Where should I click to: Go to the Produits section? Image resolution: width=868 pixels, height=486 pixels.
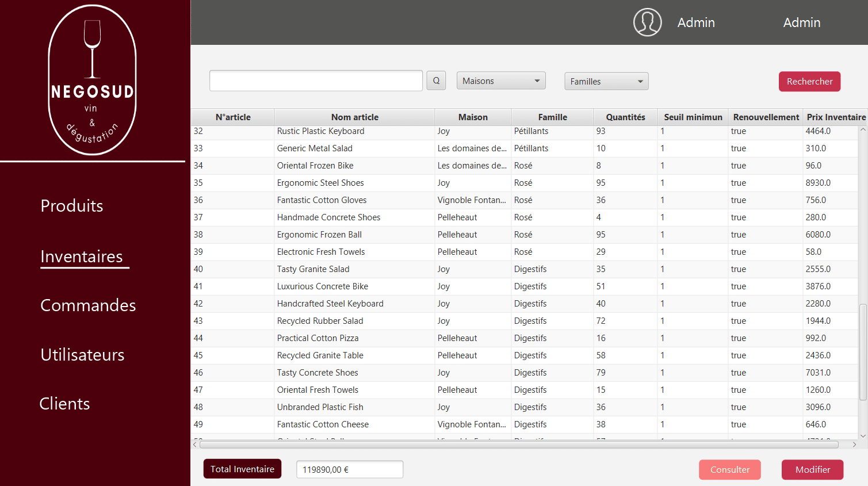(72, 206)
